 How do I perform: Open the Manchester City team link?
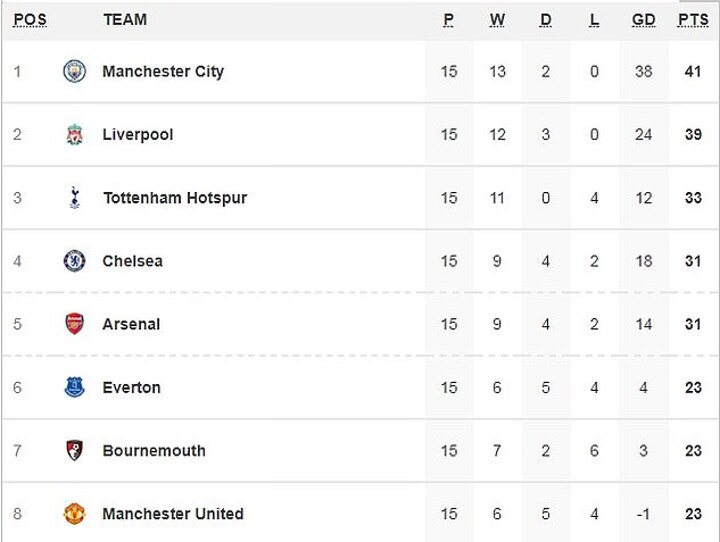tap(163, 72)
